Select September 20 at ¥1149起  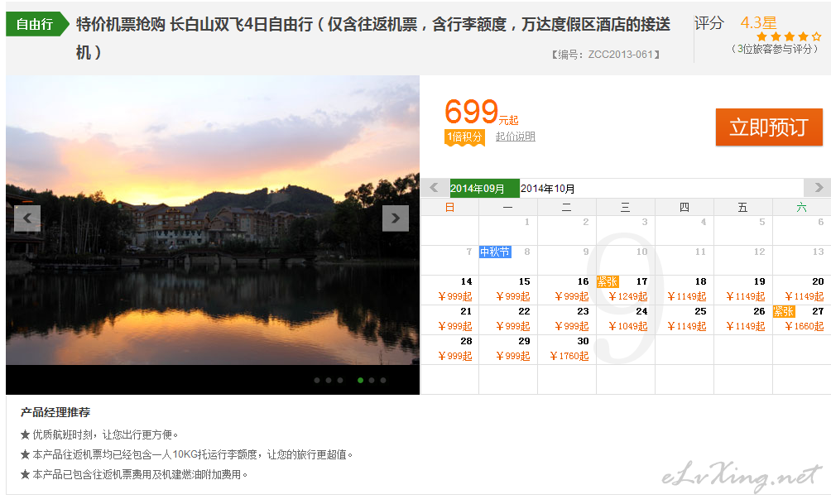point(802,290)
